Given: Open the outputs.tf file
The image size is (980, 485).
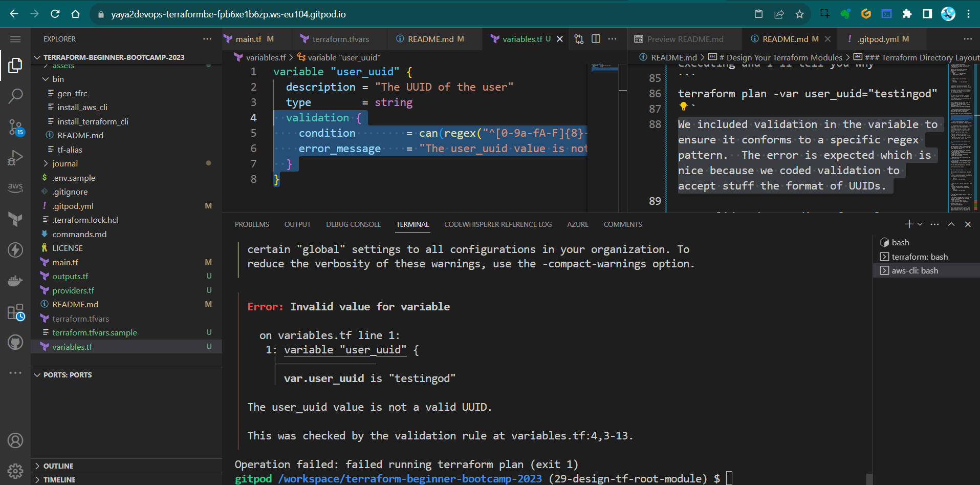Looking at the screenshot, I should [x=70, y=276].
